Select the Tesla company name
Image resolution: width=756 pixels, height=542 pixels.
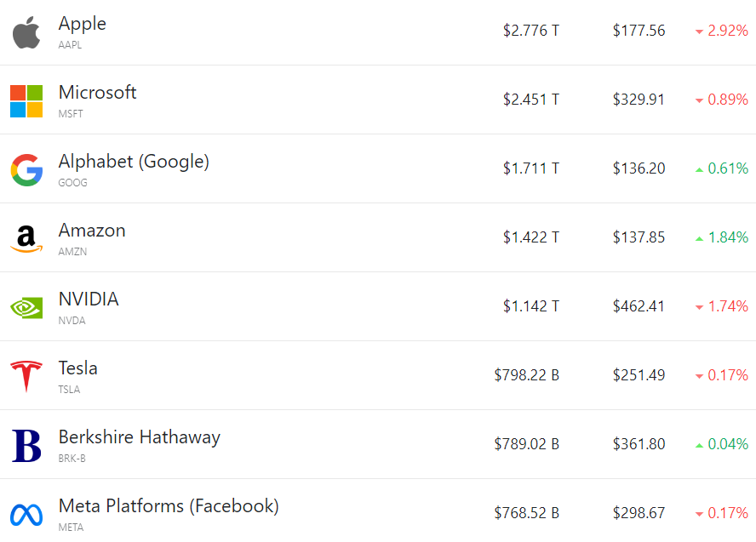(x=78, y=368)
